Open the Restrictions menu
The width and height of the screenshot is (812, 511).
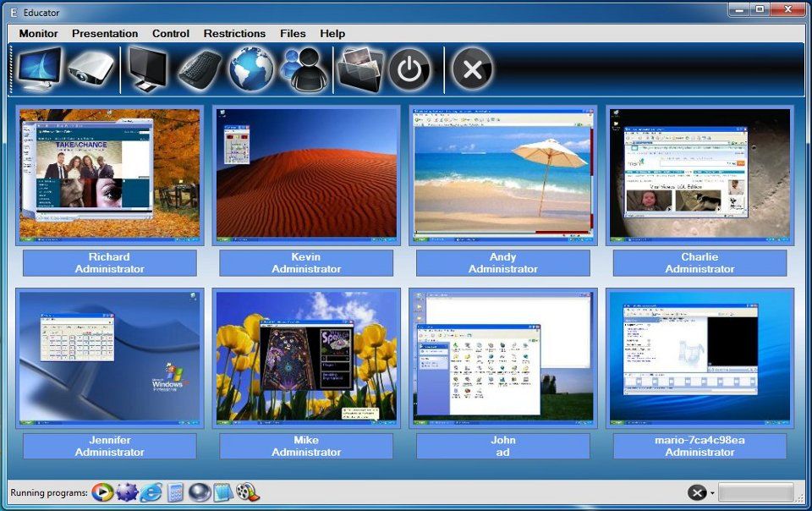(234, 33)
